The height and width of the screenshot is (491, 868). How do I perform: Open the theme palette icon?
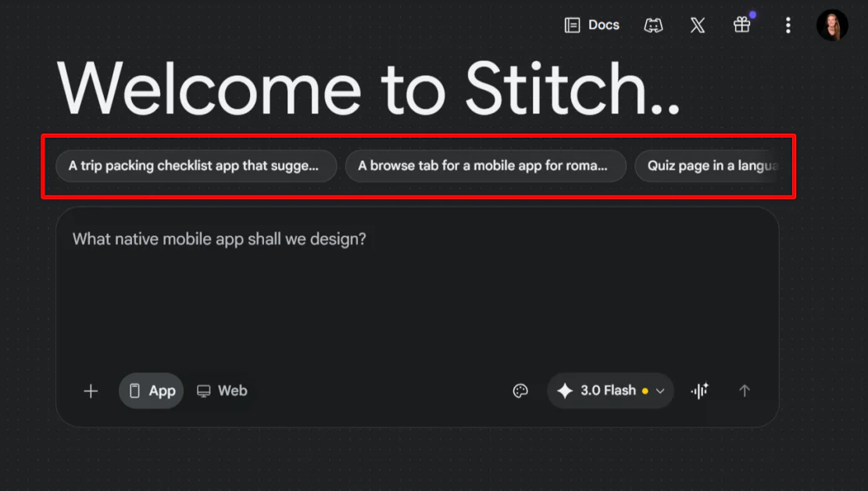[520, 390]
